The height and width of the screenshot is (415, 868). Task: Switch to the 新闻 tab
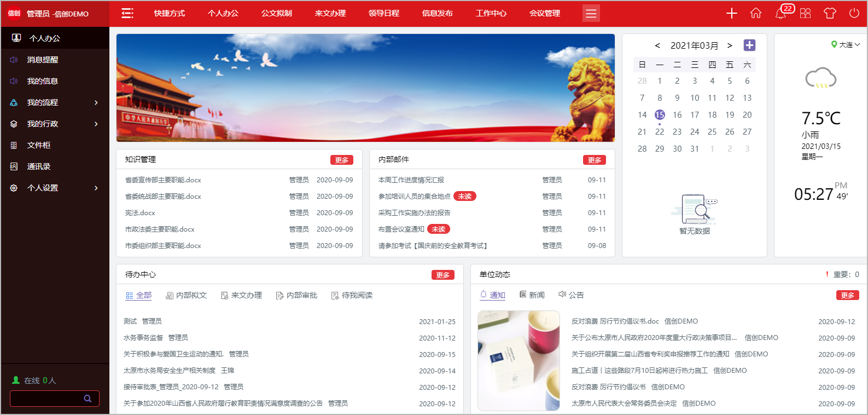[x=532, y=295]
